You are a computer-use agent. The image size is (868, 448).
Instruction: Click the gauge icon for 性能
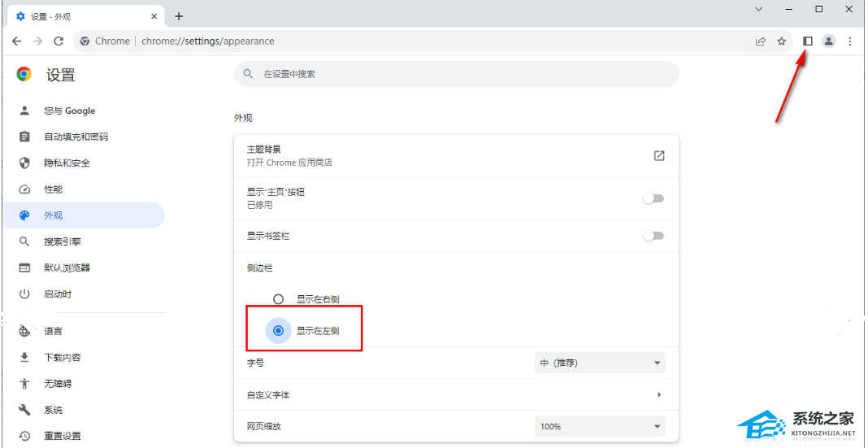click(x=24, y=189)
